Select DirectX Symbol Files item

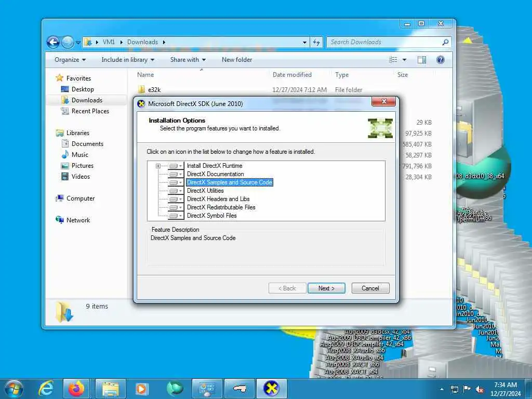[x=211, y=216]
